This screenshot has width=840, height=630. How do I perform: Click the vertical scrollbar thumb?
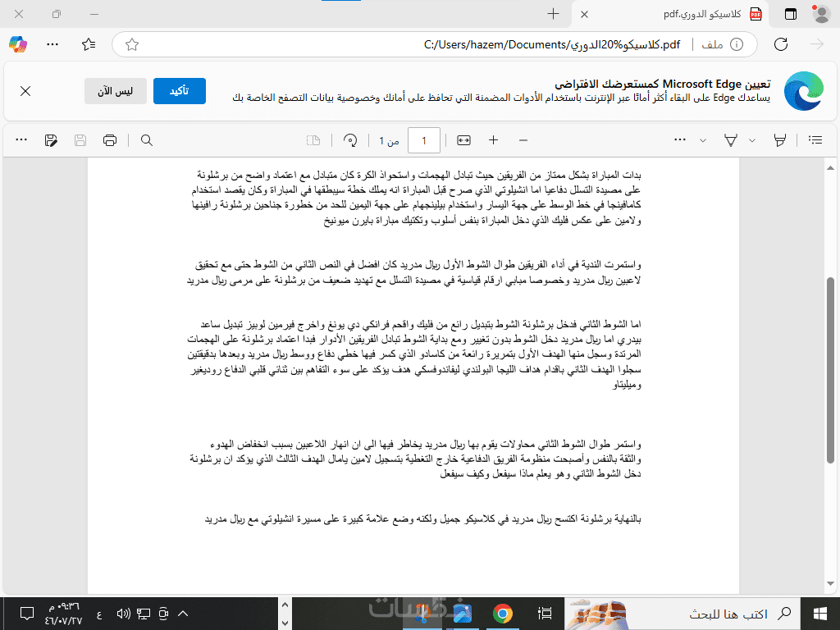(830, 370)
